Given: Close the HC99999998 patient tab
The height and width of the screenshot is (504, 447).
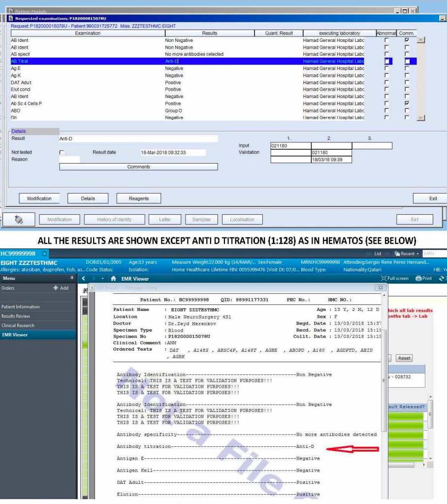Looking at the screenshot, I should click(x=44, y=253).
